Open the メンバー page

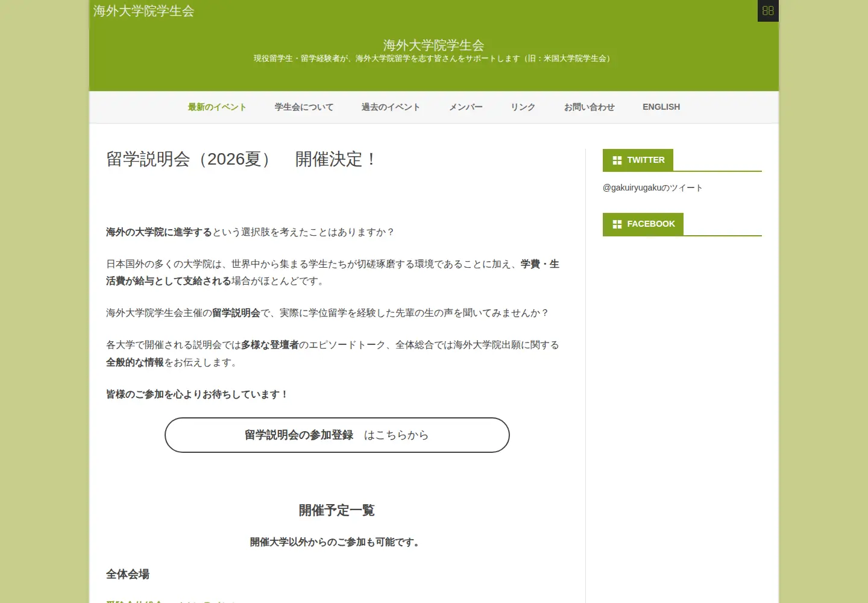pos(466,107)
